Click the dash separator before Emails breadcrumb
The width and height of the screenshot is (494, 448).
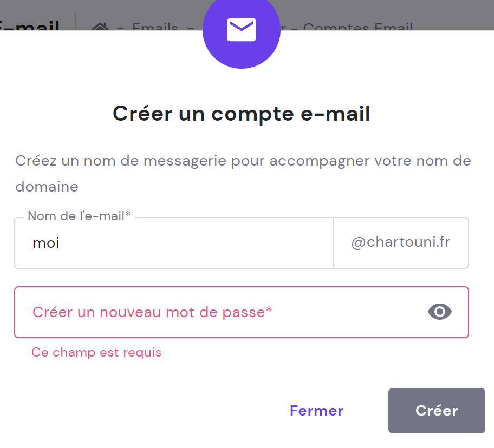(x=121, y=27)
